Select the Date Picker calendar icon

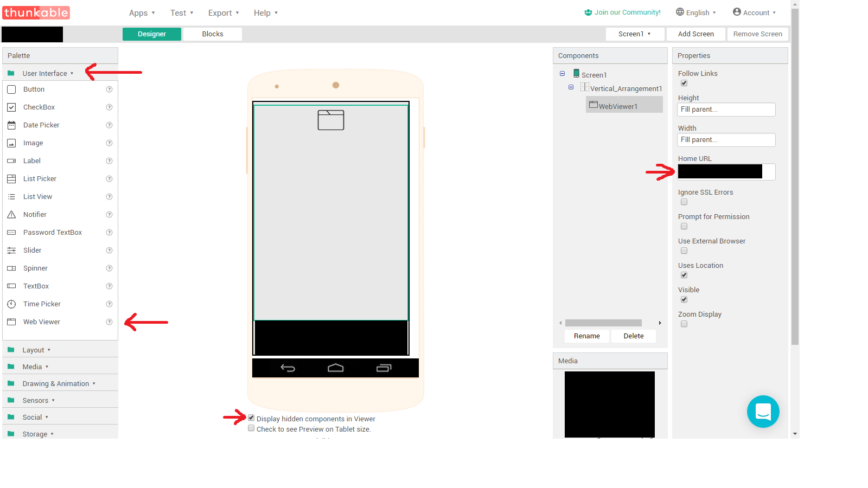(11, 125)
